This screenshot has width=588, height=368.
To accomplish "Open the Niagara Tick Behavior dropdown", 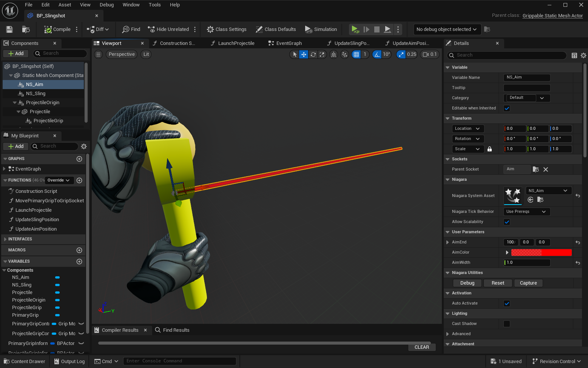I will click(526, 212).
